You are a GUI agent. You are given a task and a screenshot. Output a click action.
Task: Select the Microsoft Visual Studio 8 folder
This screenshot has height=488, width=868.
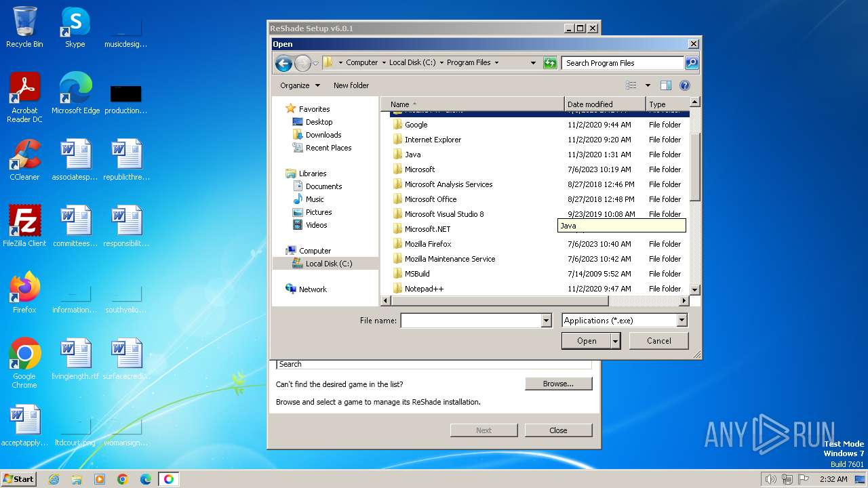coord(540,214)
